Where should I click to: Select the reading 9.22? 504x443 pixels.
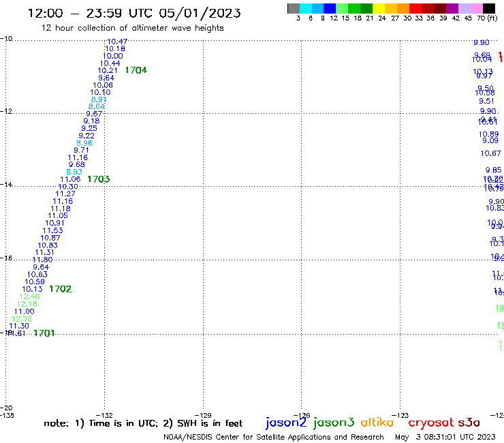(x=86, y=136)
